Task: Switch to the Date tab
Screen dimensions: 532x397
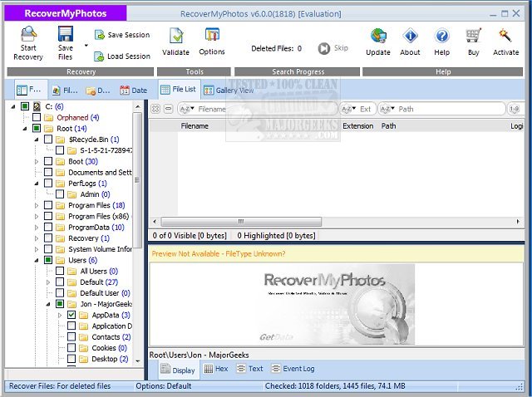Action: tap(134, 91)
